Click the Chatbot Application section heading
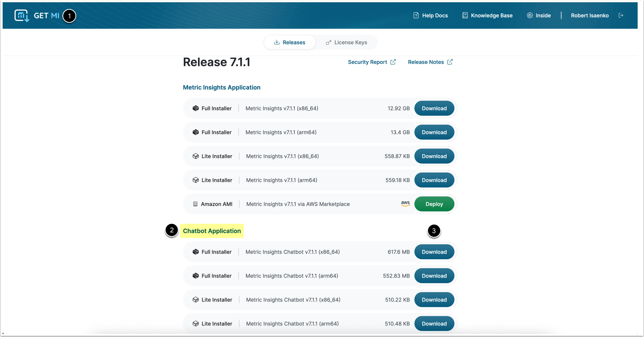 coord(212,231)
